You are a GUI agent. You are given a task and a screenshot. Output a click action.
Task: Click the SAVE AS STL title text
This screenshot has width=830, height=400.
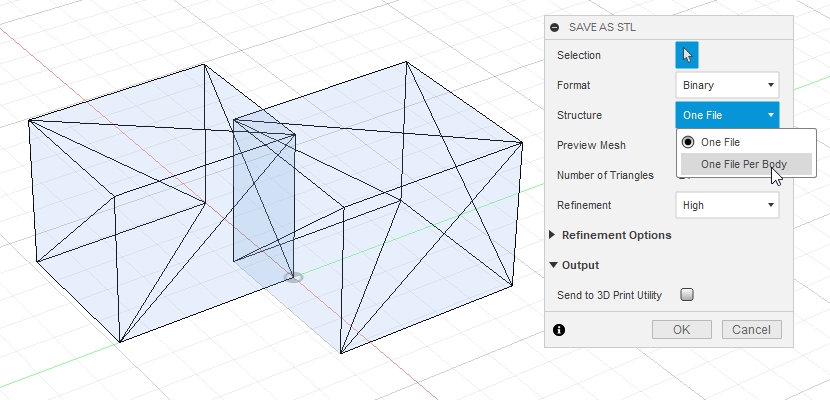click(x=601, y=28)
